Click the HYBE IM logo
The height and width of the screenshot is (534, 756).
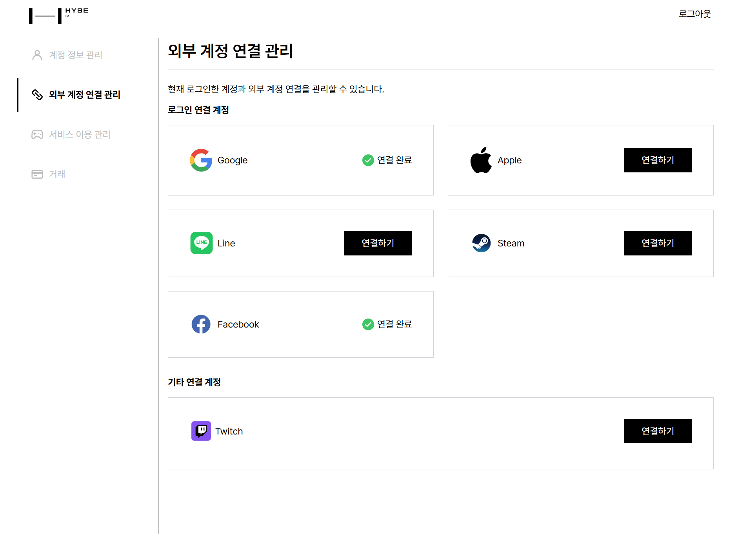tap(58, 16)
